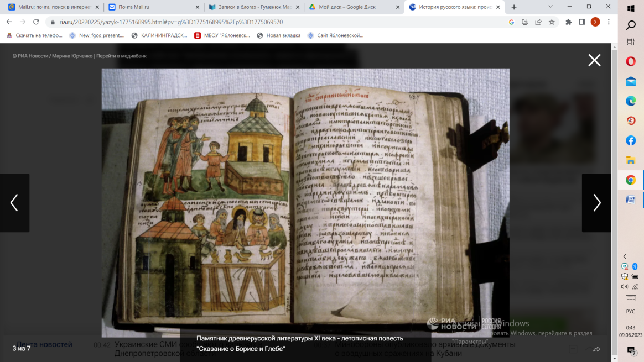Screen dimensions: 644x362
Task: Close the 'Мой диск – Google Диск' tab
Action: point(398,7)
